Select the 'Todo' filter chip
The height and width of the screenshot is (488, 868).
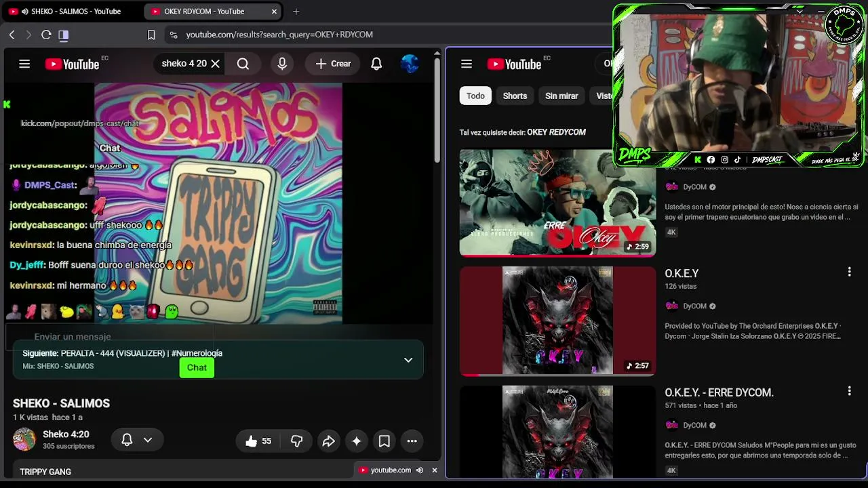coord(475,96)
